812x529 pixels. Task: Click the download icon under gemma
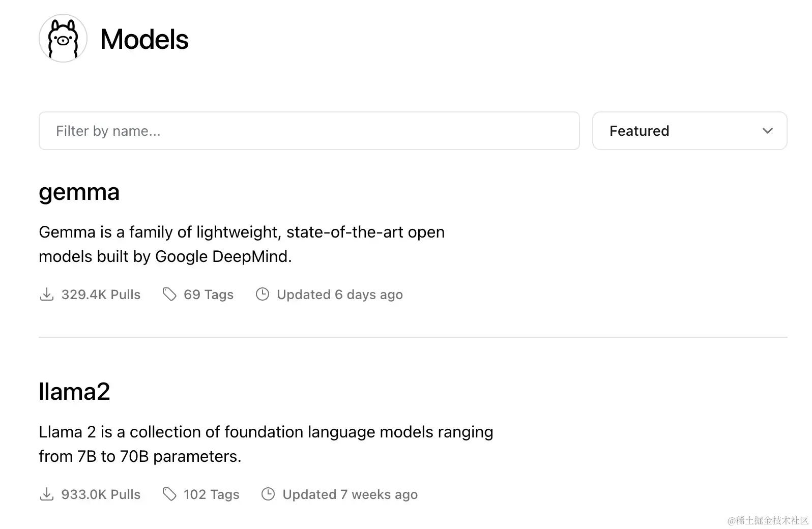click(47, 295)
